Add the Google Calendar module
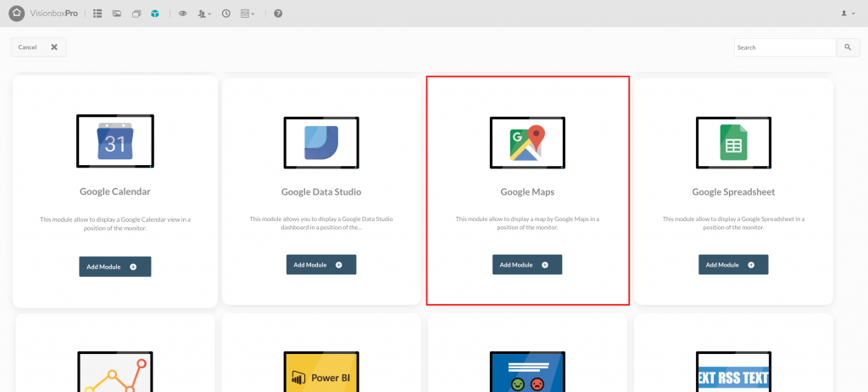868x392 pixels. point(115,267)
